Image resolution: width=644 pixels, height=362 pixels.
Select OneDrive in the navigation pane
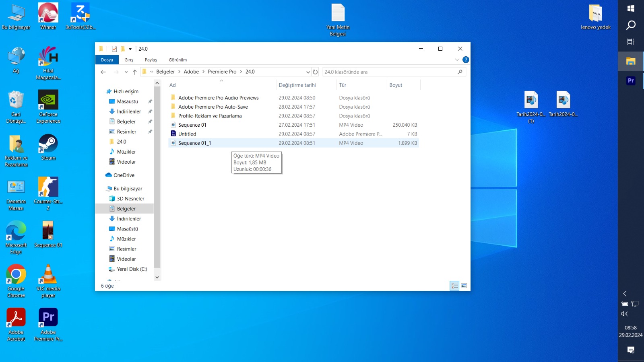pyautogui.click(x=124, y=175)
